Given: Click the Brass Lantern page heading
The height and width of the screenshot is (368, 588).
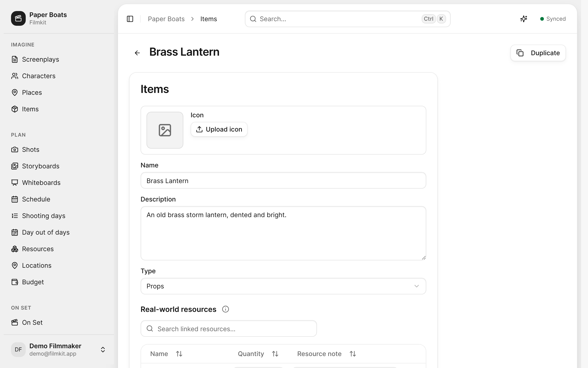Looking at the screenshot, I should (184, 52).
